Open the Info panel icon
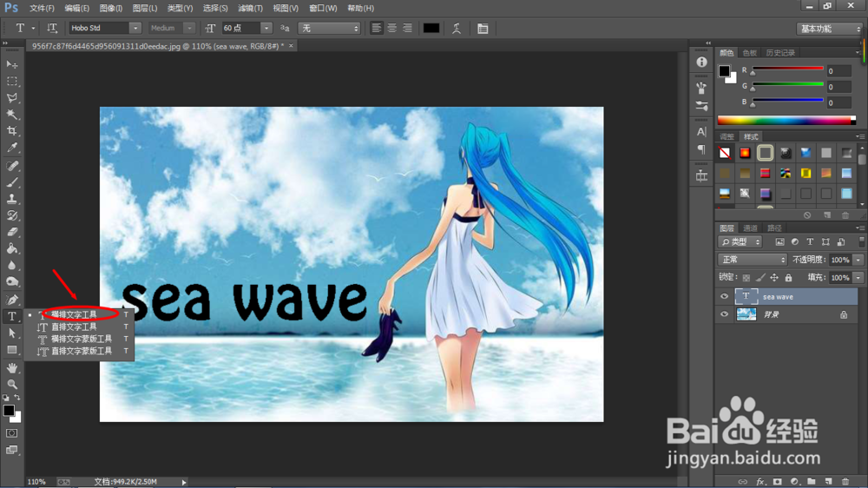 pos(701,62)
